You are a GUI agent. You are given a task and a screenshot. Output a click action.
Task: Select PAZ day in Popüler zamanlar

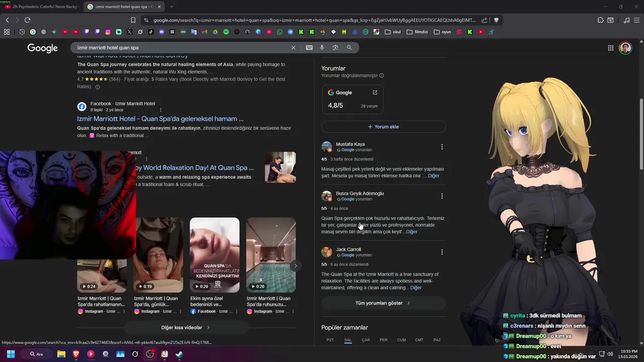(x=437, y=340)
